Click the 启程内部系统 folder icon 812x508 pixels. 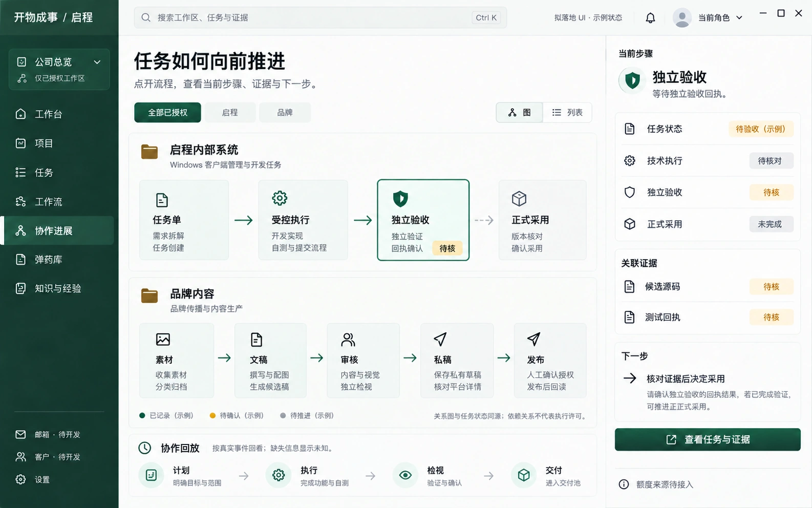click(x=149, y=152)
